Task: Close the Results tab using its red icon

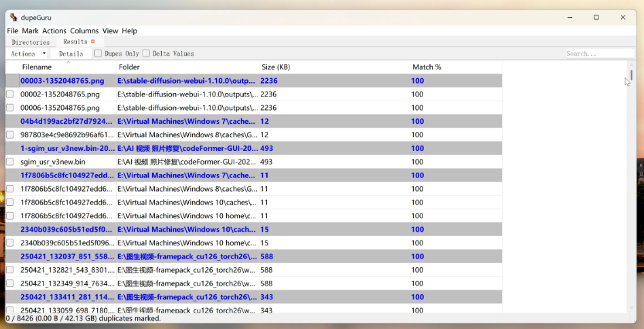Action: coord(93,41)
